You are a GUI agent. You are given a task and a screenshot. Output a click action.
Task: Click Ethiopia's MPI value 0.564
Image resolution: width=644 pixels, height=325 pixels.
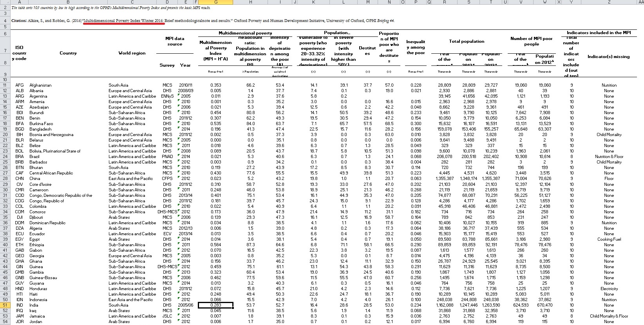[215, 245]
